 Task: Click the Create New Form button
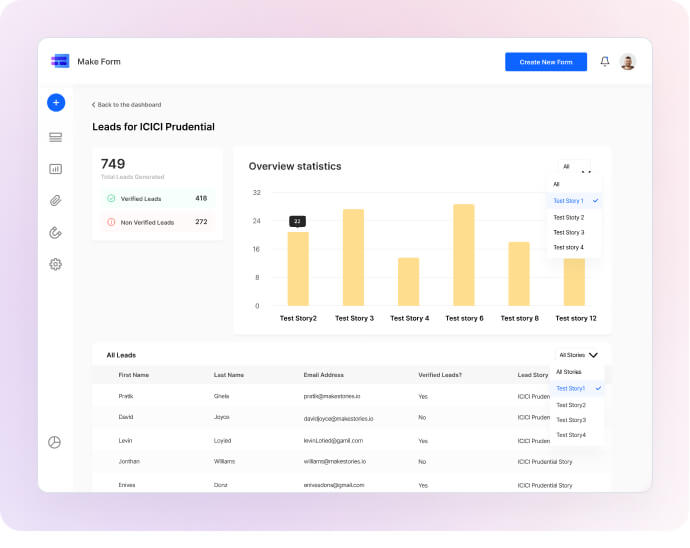[x=545, y=62]
